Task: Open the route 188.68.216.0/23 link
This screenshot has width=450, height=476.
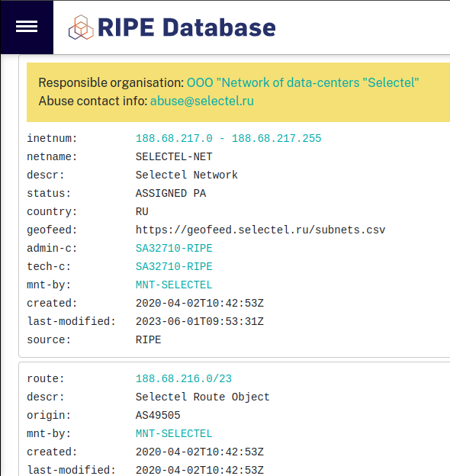Action: pos(184,379)
